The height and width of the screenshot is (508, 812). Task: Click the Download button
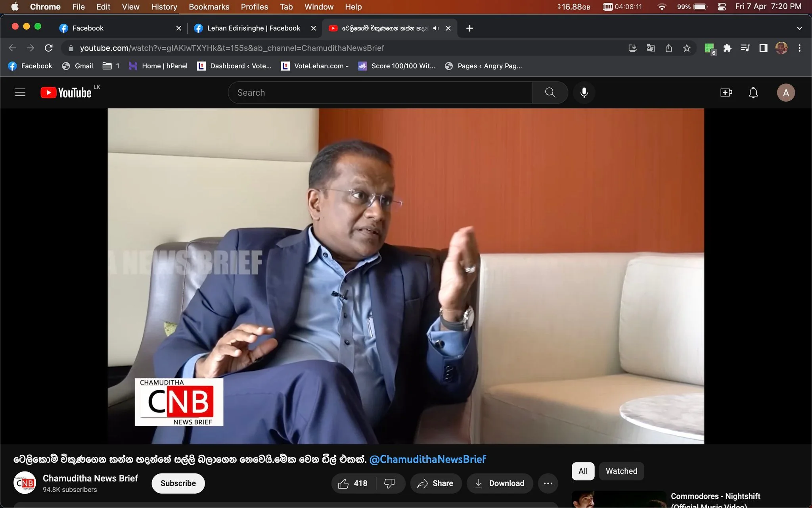click(x=500, y=483)
